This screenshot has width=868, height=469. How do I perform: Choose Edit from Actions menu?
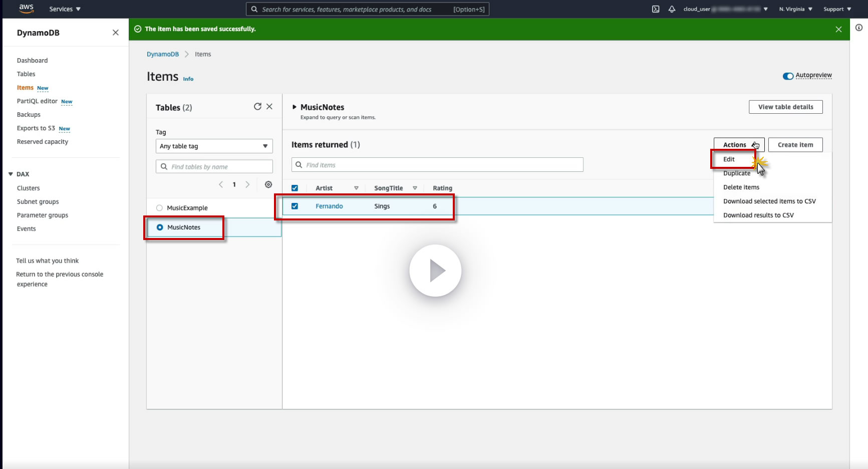(729, 159)
